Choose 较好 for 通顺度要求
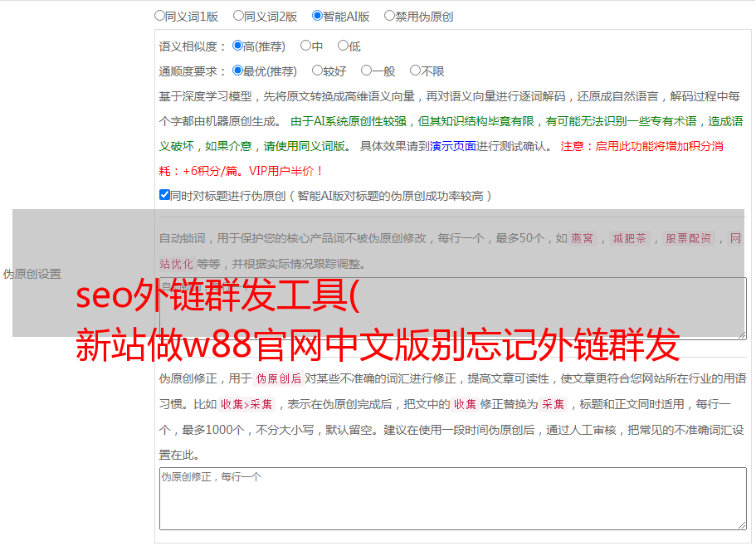The image size is (756, 546). [x=317, y=71]
